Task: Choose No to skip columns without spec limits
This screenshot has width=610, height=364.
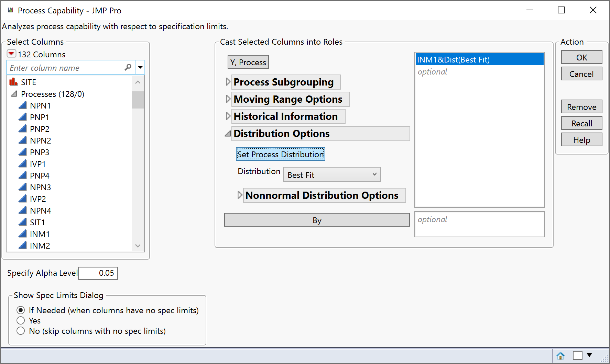Action: tap(21, 331)
